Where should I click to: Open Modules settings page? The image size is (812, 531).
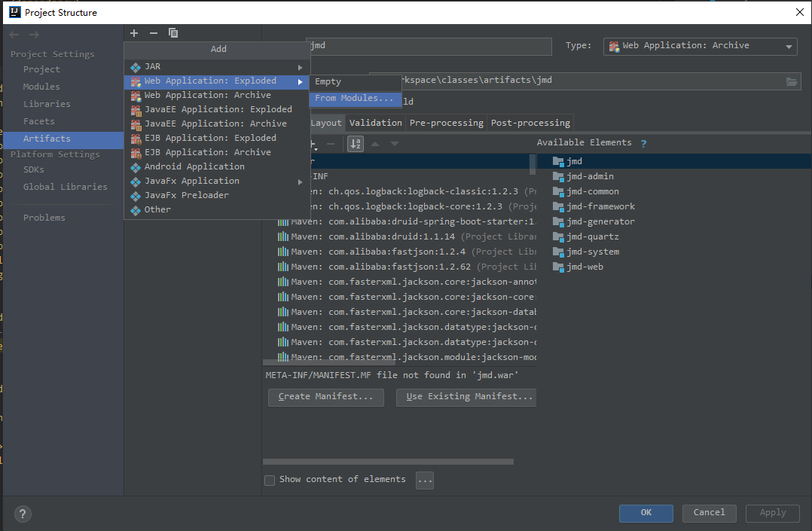click(41, 87)
